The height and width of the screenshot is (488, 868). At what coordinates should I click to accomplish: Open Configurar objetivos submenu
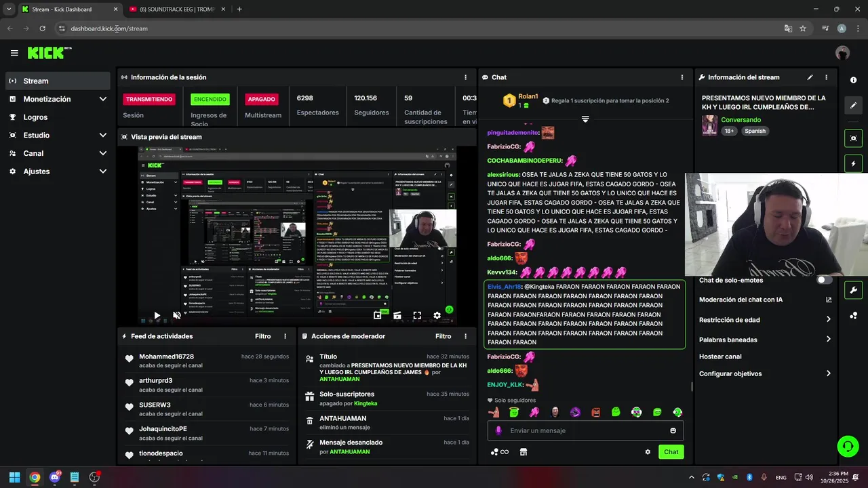pyautogui.click(x=765, y=373)
